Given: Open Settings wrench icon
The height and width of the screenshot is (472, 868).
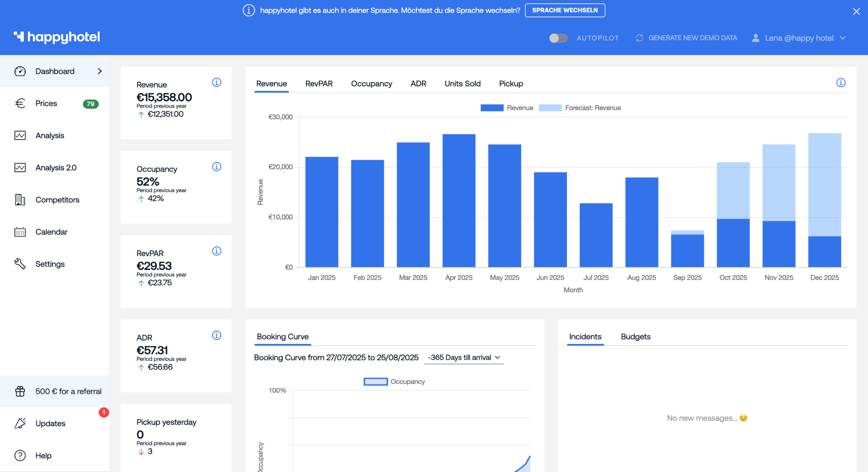Looking at the screenshot, I should [20, 264].
